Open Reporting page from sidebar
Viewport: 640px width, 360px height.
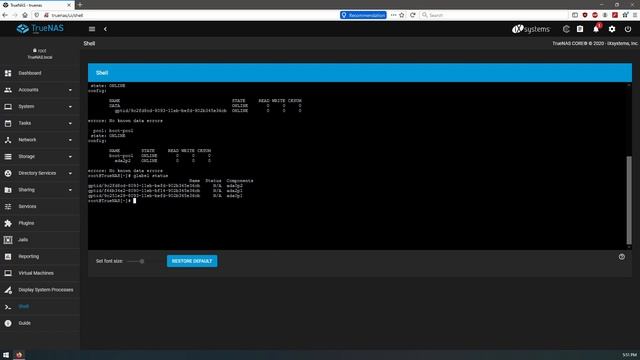point(40,257)
